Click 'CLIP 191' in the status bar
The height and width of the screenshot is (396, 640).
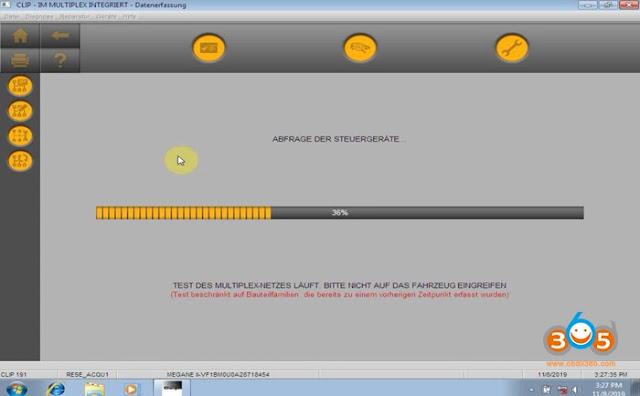point(14,374)
